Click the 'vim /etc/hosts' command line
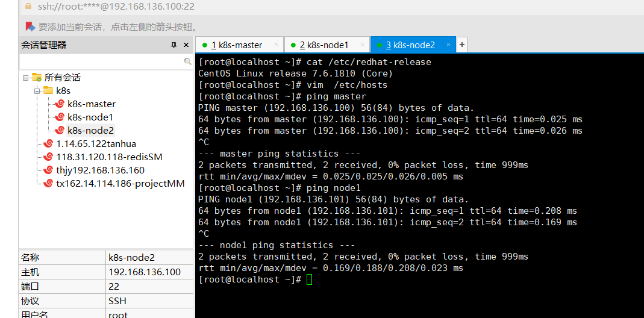This screenshot has width=644, height=318. point(292,85)
